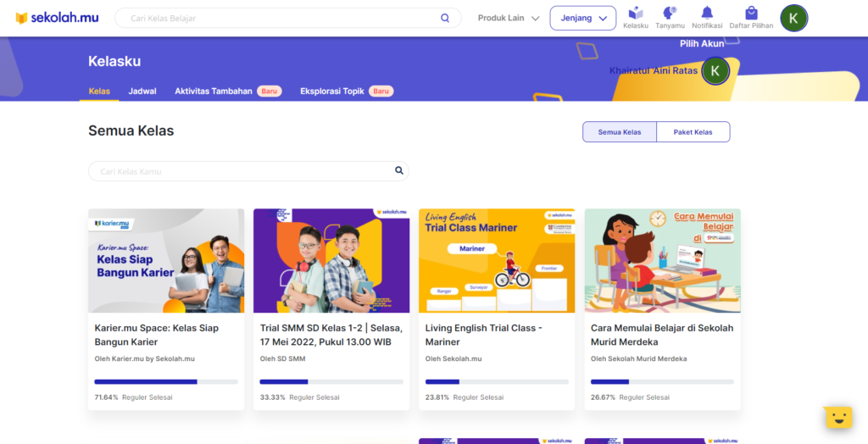The image size is (868, 444).
Task: Open title Trial SMM SD Kelas 1-2
Action: point(331,335)
